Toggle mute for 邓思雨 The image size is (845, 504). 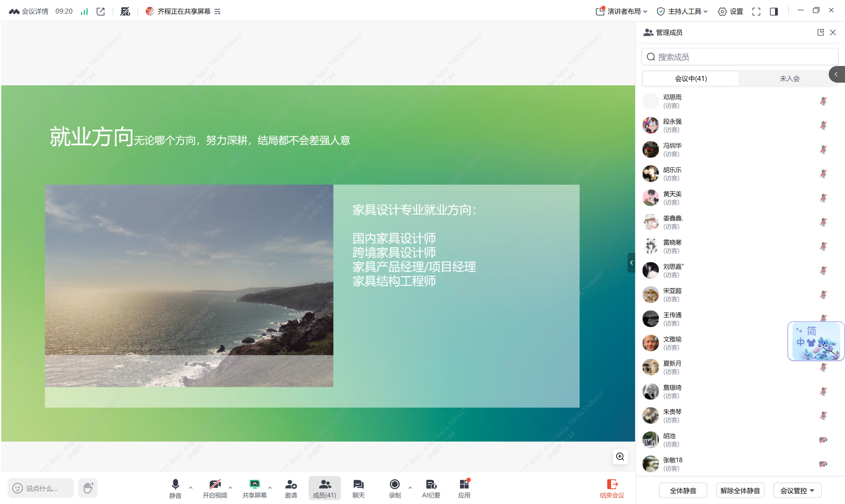click(823, 101)
